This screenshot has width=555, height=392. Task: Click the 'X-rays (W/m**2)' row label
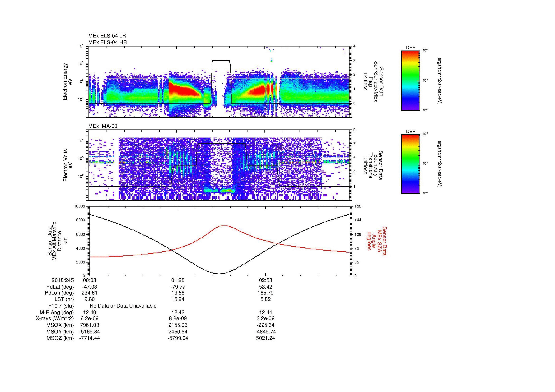[55, 318]
